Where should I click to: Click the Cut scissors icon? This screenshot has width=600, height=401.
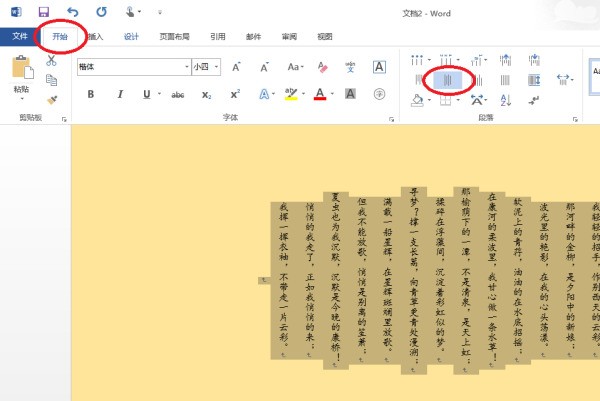pyautogui.click(x=51, y=63)
